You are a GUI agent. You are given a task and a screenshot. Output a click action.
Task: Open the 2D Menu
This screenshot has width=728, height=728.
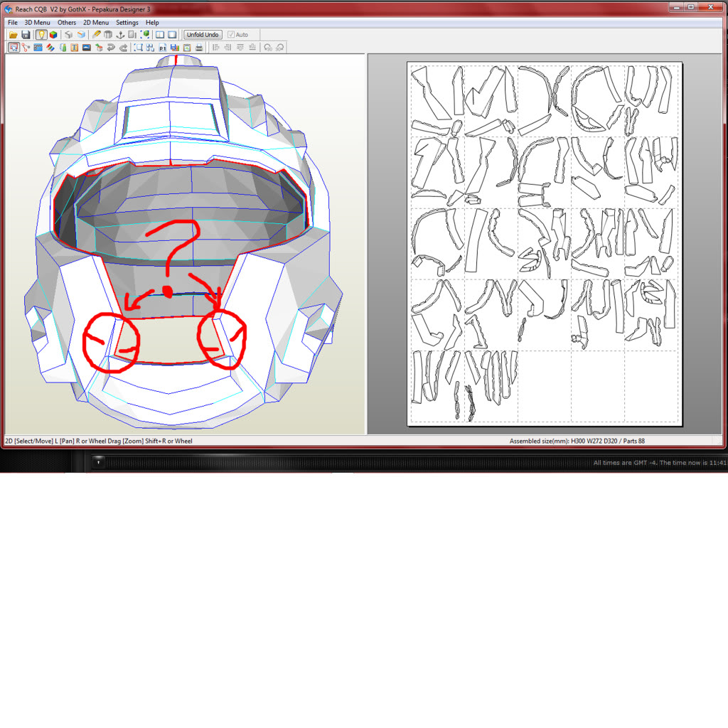pyautogui.click(x=96, y=22)
